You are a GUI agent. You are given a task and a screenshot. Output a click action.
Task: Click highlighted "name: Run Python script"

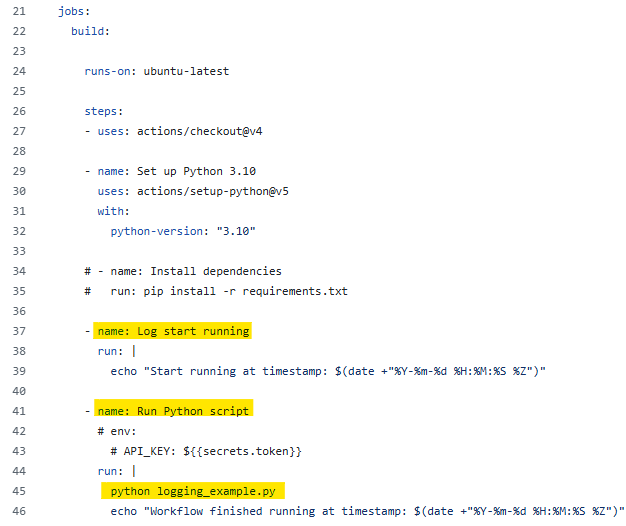coord(173,410)
